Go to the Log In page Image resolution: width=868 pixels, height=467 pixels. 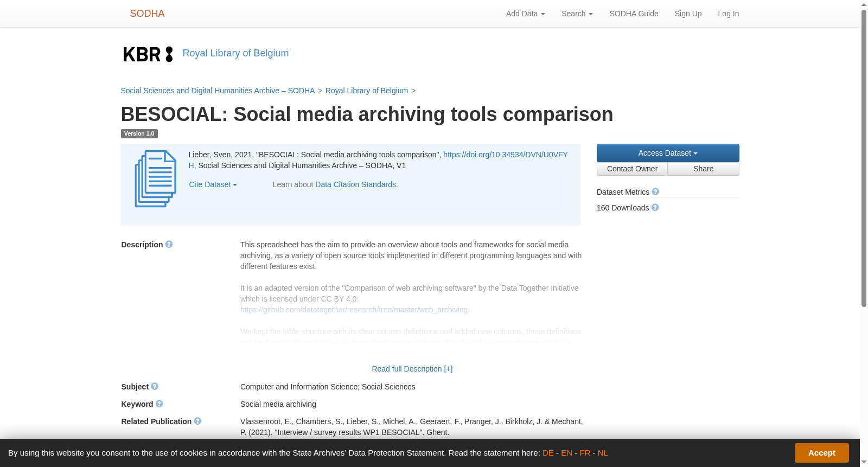click(x=728, y=14)
